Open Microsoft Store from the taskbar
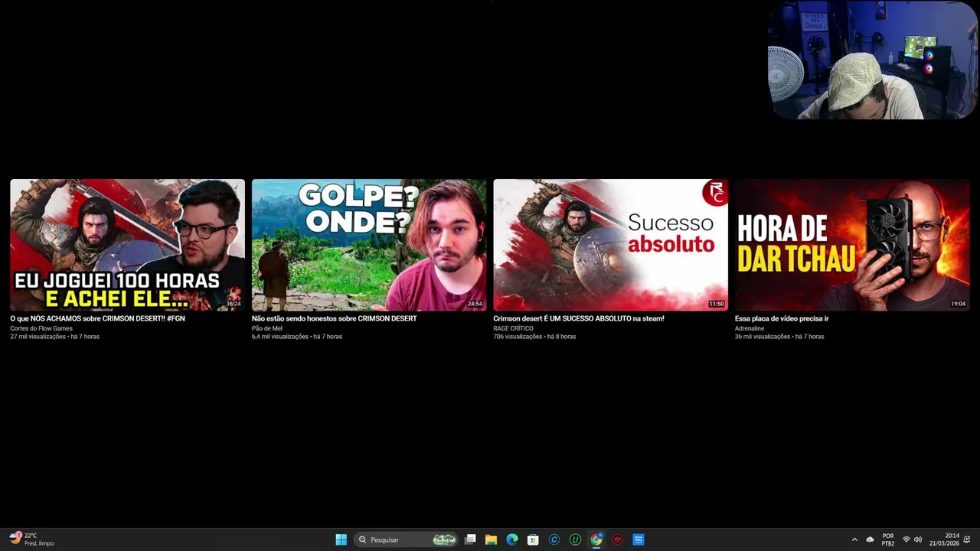Screen dimensions: 980x551 pyautogui.click(x=533, y=540)
